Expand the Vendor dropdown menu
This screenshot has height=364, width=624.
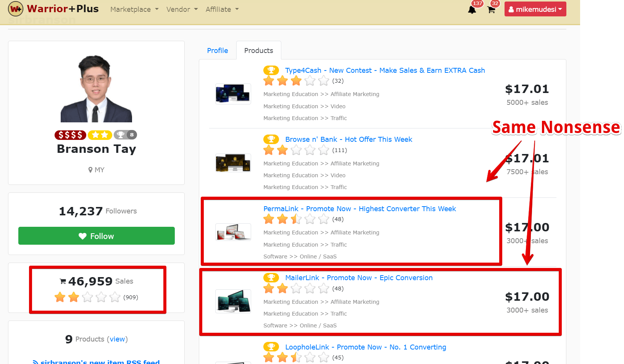(182, 10)
